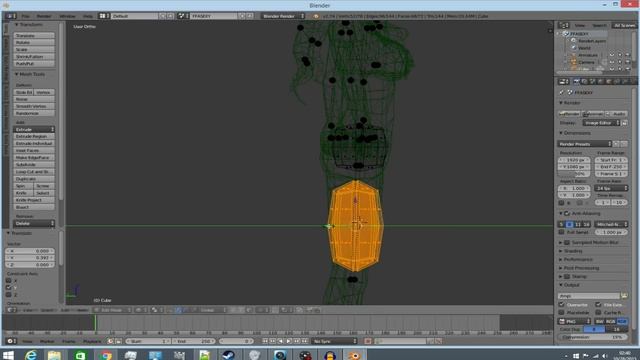Screen dimensions: 640x360
Task: Open the Render Presets dropdown
Action: point(584,144)
